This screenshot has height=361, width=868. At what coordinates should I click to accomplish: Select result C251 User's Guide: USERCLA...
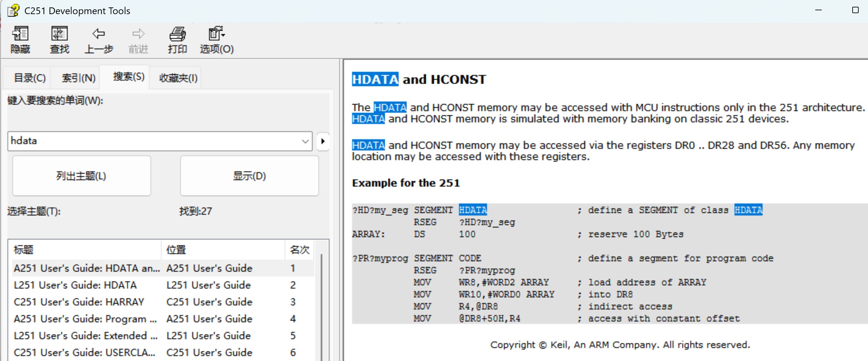point(163,352)
